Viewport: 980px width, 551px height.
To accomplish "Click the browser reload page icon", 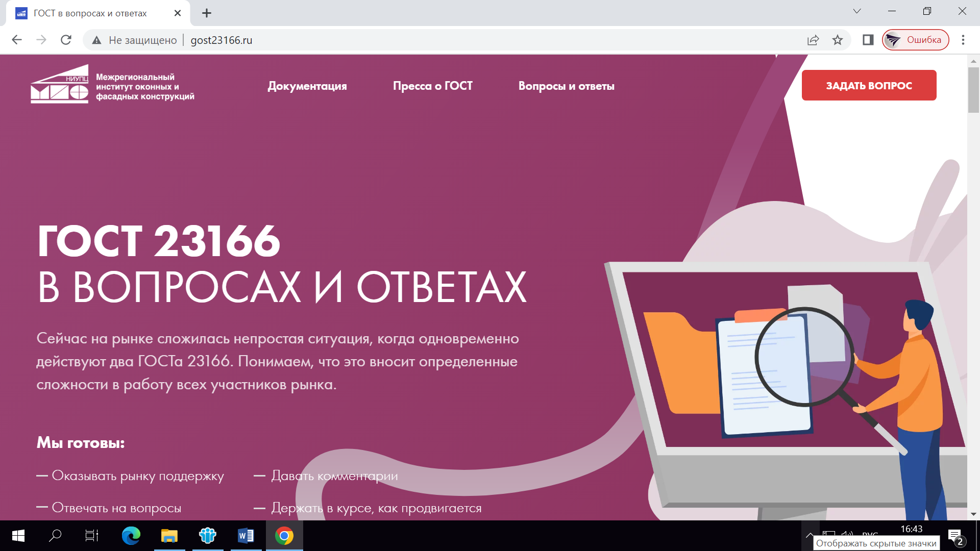I will pos(66,40).
